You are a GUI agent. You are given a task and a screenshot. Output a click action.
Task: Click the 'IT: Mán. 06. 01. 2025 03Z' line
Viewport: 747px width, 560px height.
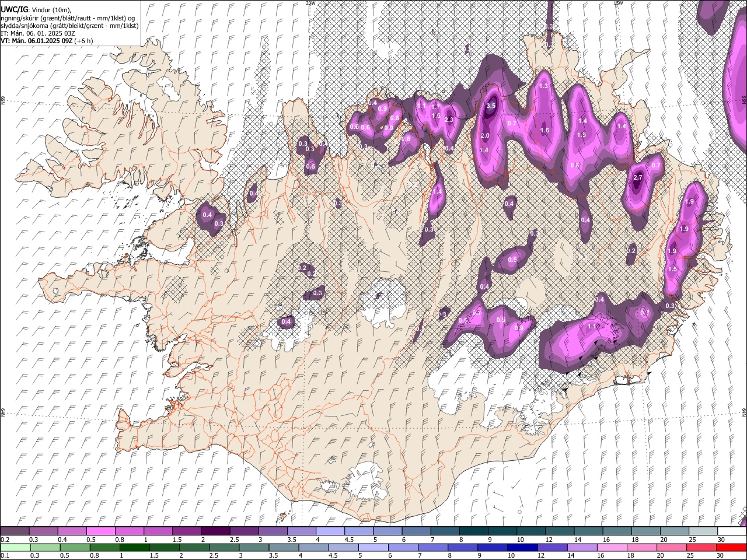38,33
